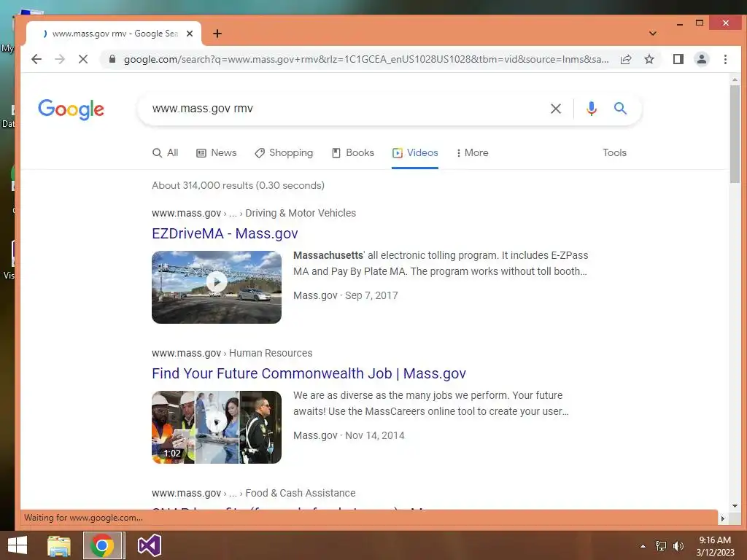747x560 pixels.
Task: Open File Explorer from the taskbar
Action: click(59, 545)
